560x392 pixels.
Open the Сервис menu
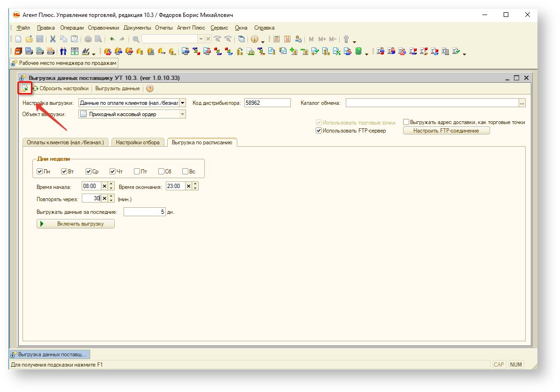(x=219, y=28)
